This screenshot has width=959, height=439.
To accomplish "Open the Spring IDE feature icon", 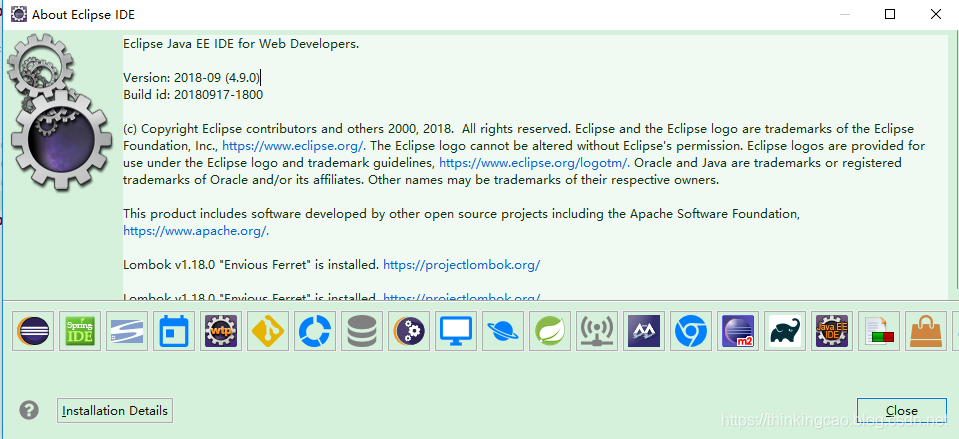I will 80,331.
